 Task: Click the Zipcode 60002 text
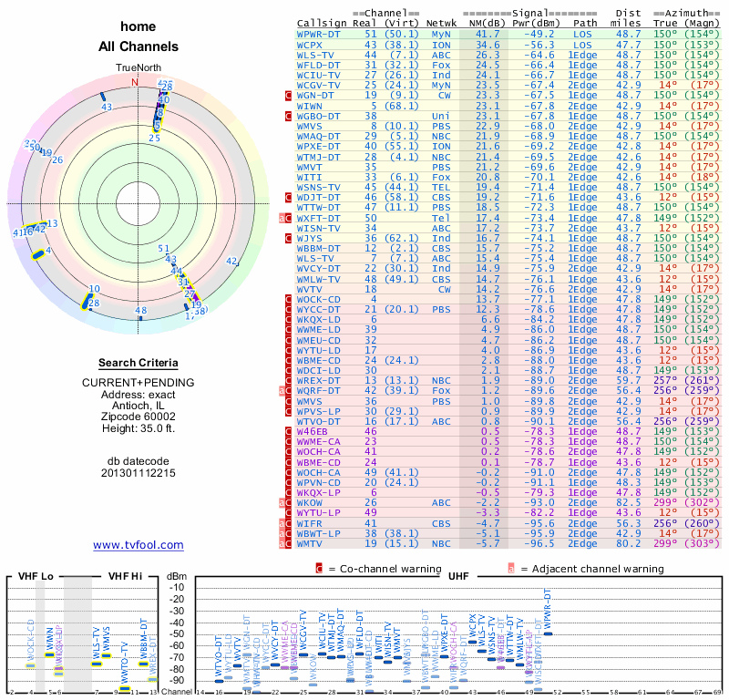(x=139, y=417)
